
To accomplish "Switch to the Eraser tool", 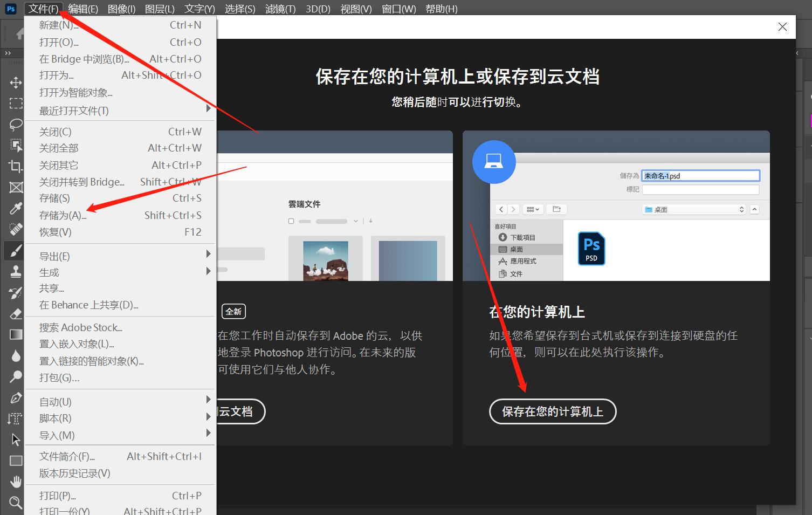I will [16, 313].
